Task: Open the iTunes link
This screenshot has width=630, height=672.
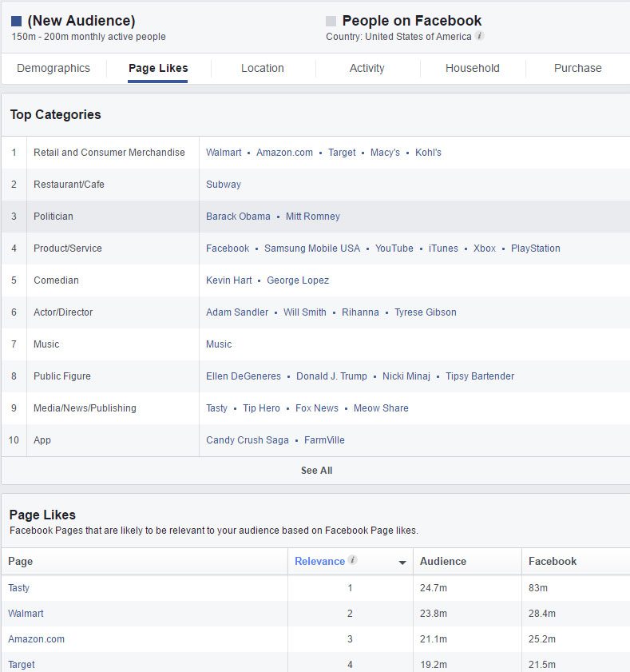Action: tap(443, 249)
